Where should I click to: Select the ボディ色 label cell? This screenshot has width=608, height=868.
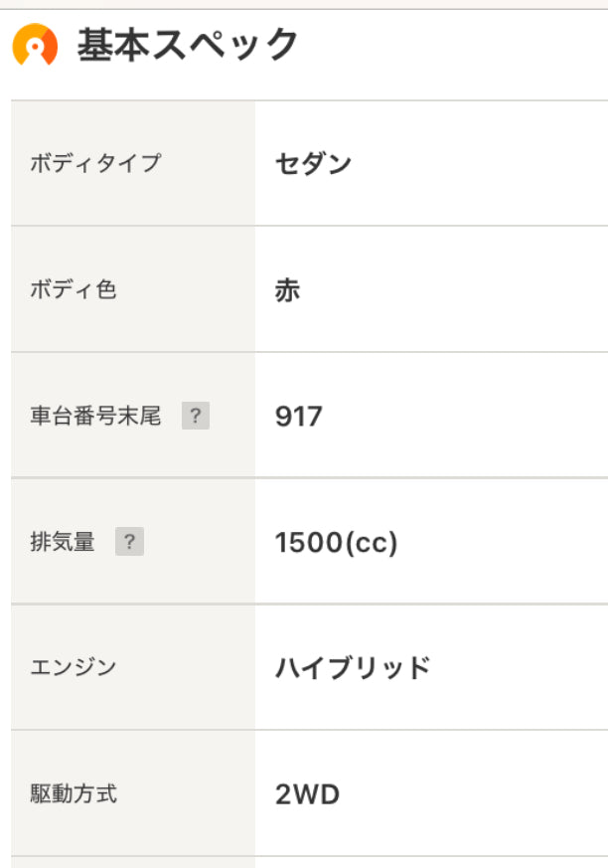pyautogui.click(x=133, y=289)
